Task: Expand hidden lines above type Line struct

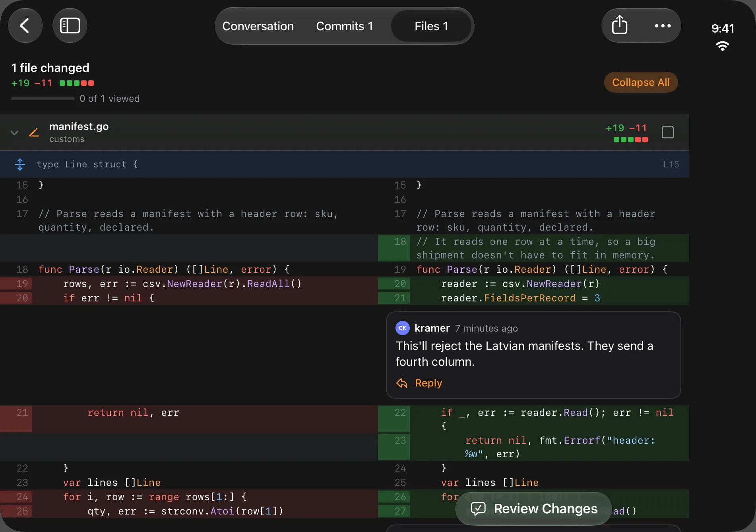Action: pos(20,164)
